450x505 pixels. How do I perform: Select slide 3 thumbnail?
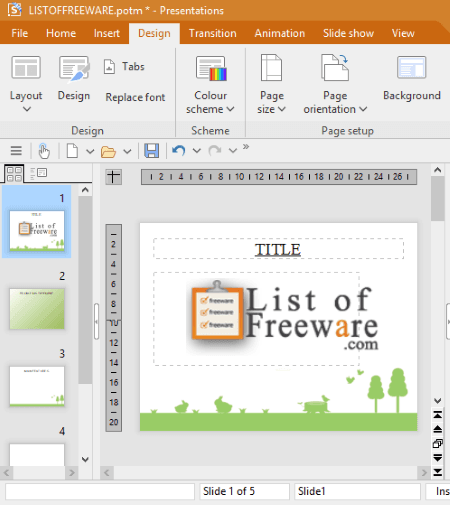coord(37,386)
